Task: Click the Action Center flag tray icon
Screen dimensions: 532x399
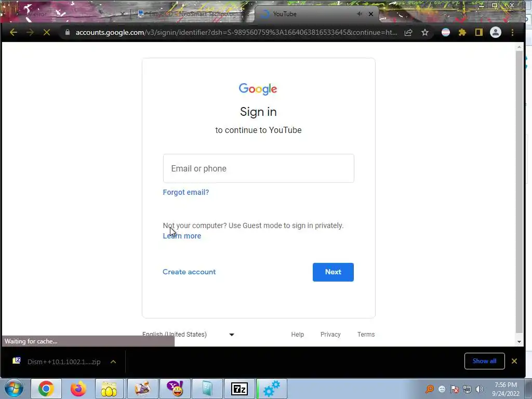Action: [x=455, y=389]
